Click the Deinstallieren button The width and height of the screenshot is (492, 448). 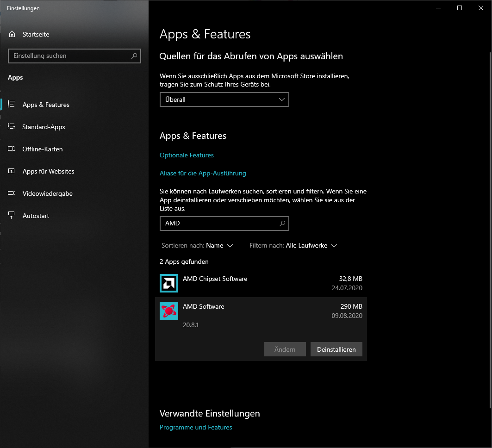pos(336,349)
